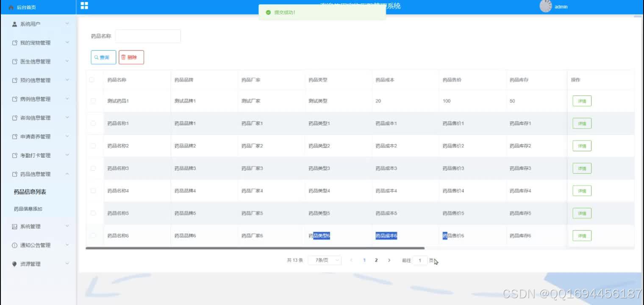Viewport: 644px width, 305px height.
Task: Click the 药品信息管理 sidebar icon
Action: (x=15, y=174)
